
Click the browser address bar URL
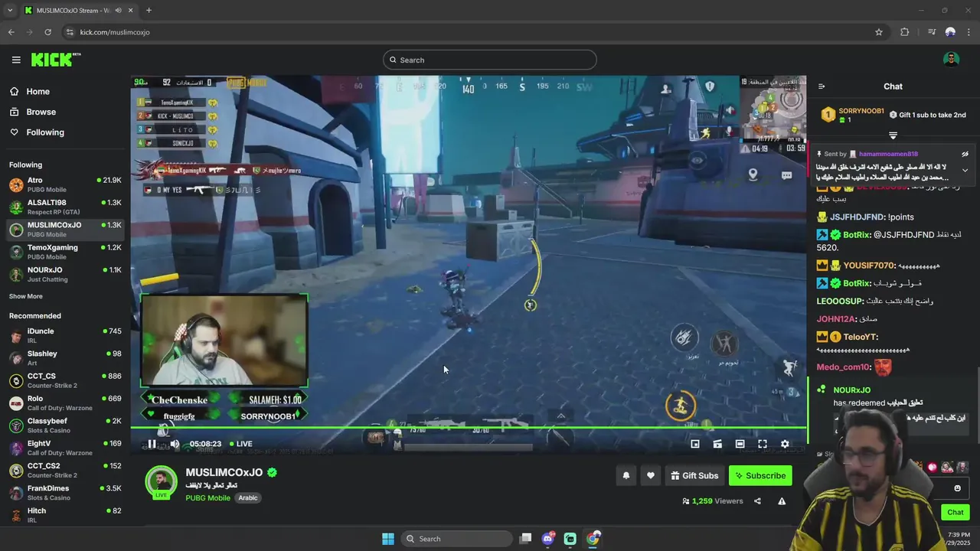pyautogui.click(x=115, y=32)
